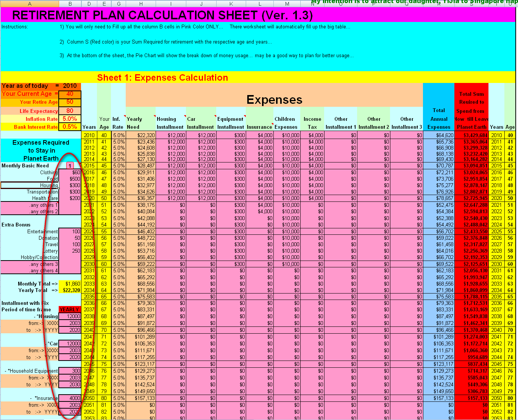Click the pink 1 cell beside Monthly Basic Need

(70, 166)
